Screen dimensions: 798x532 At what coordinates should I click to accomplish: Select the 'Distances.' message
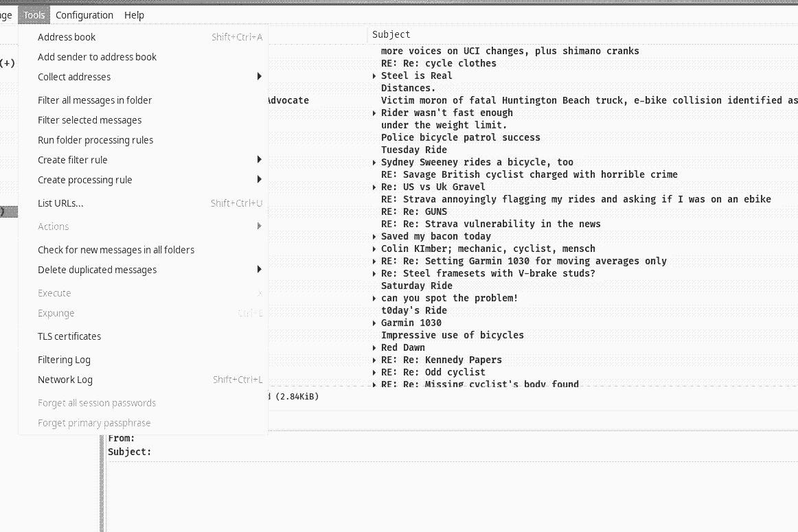[x=408, y=88]
